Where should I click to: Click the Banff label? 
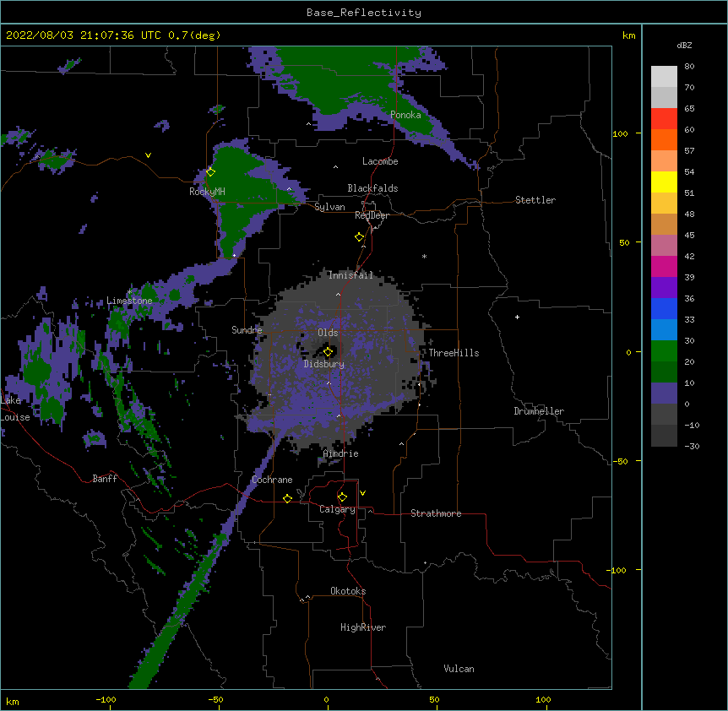[105, 479]
